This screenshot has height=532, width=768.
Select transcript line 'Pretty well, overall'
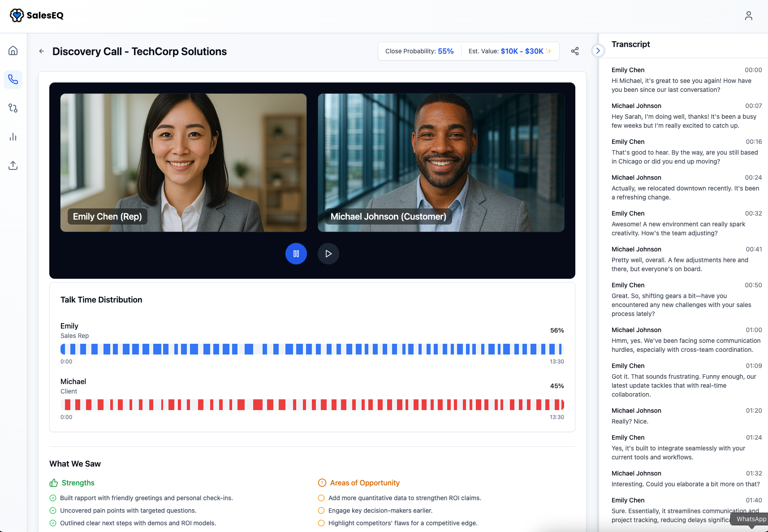pyautogui.click(x=680, y=264)
